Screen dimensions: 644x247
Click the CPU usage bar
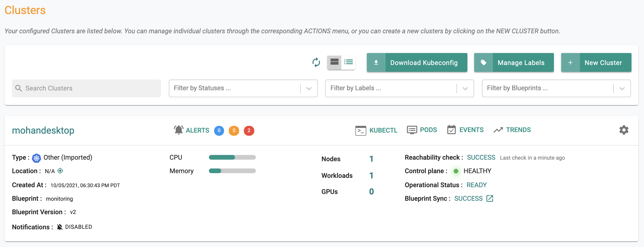coord(232,157)
